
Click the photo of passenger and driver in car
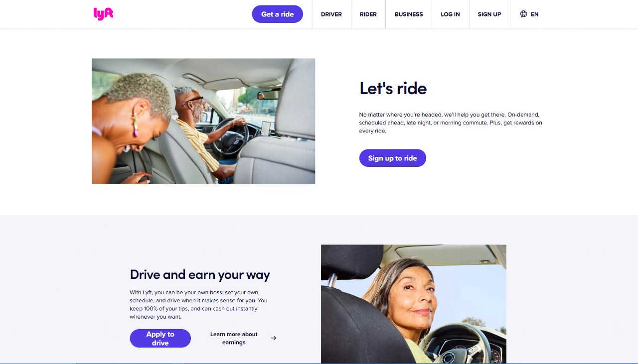click(x=203, y=121)
